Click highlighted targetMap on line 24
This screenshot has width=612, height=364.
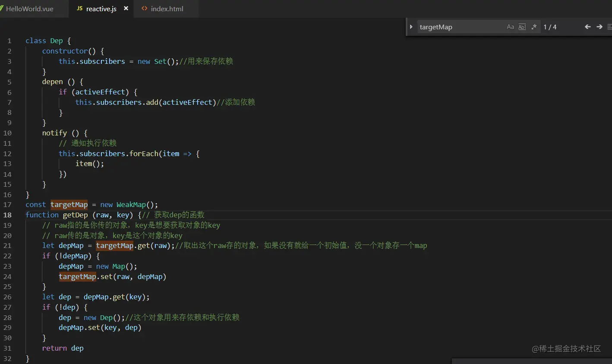[x=77, y=276]
